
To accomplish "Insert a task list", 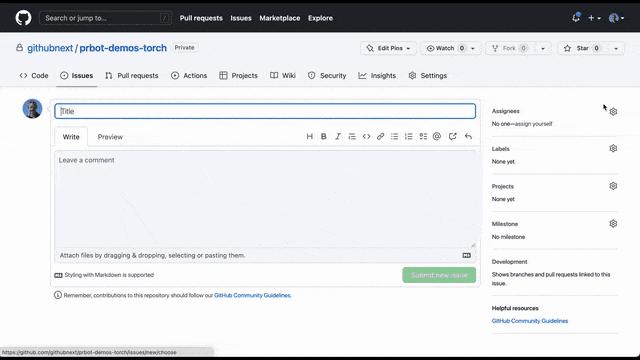I will 423,136.
